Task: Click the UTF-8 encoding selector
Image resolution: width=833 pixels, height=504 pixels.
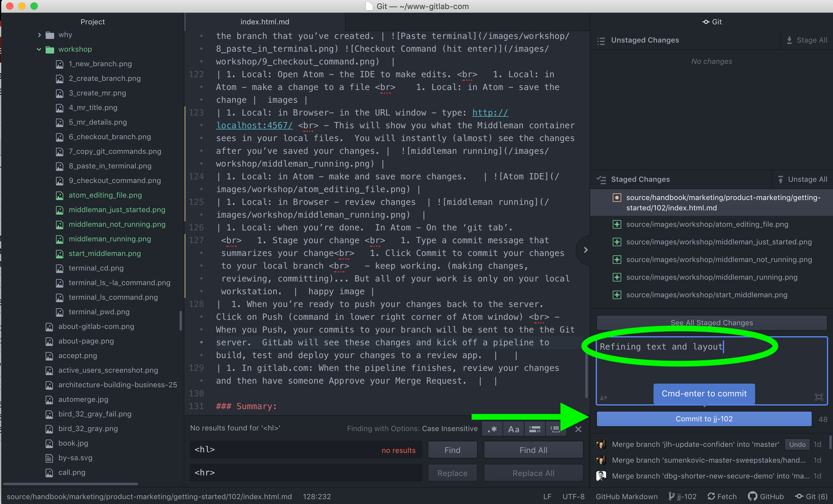Action: point(573,497)
